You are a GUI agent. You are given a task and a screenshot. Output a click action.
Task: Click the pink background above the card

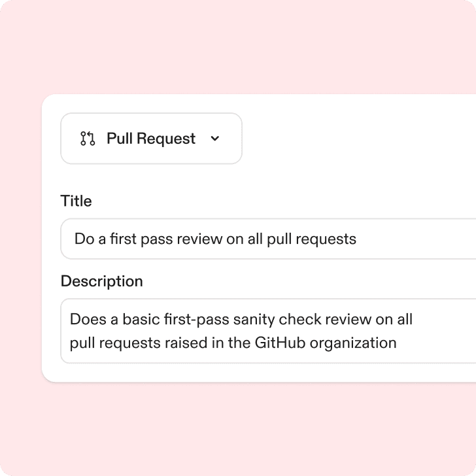coord(238,46)
